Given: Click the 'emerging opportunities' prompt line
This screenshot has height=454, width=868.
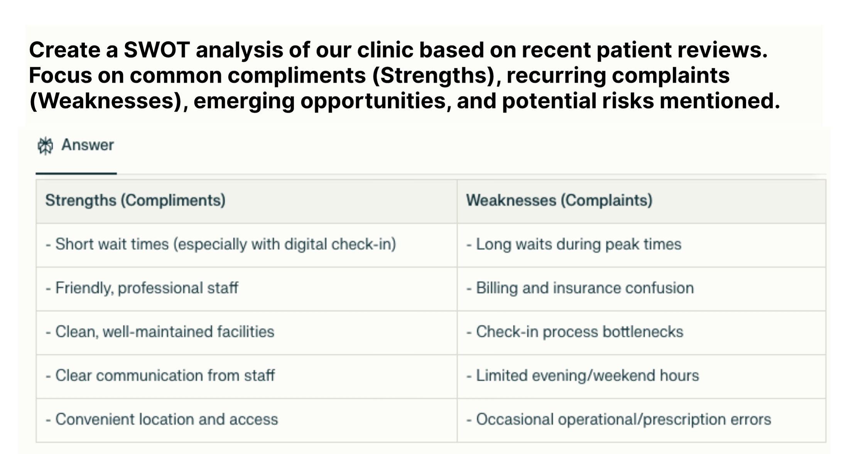Looking at the screenshot, I should [x=405, y=101].
